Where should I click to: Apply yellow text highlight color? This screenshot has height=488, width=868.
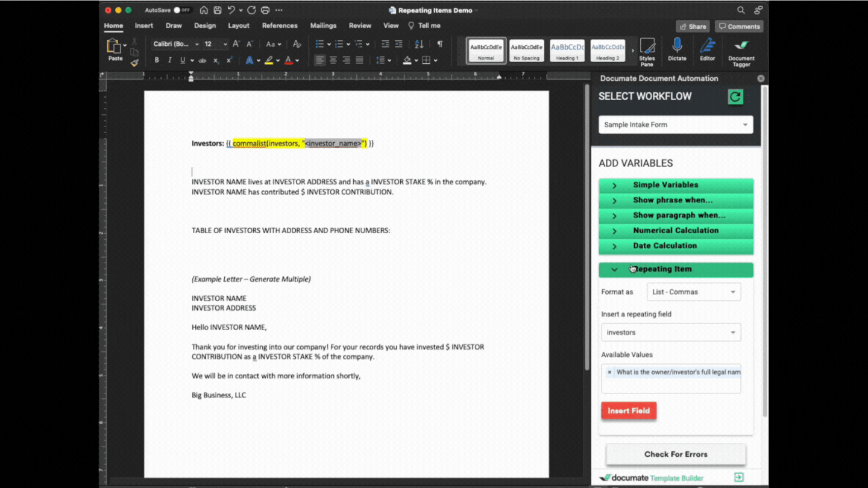[x=269, y=60]
